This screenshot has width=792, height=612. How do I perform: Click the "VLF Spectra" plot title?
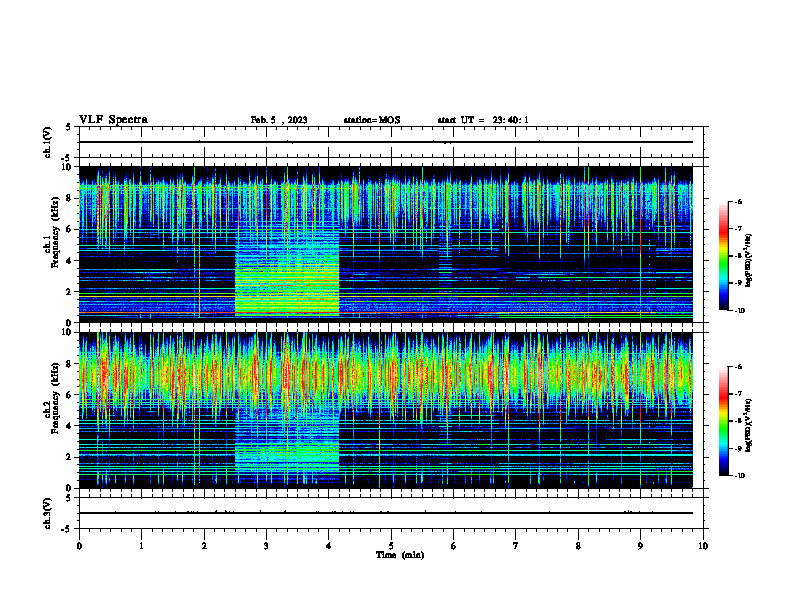113,120
